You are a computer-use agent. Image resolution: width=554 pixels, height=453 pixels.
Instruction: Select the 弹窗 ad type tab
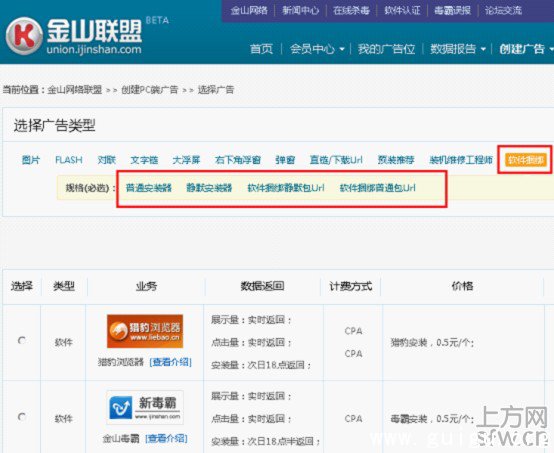[x=285, y=160]
